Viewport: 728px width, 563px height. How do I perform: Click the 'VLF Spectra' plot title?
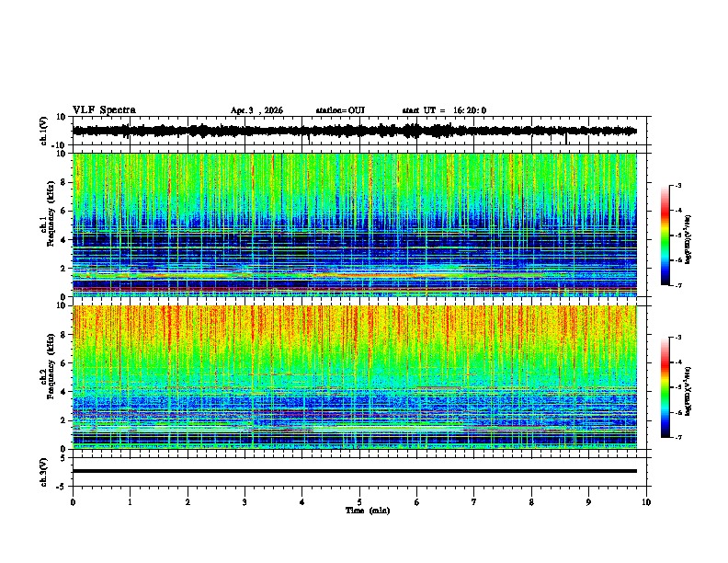coord(104,110)
